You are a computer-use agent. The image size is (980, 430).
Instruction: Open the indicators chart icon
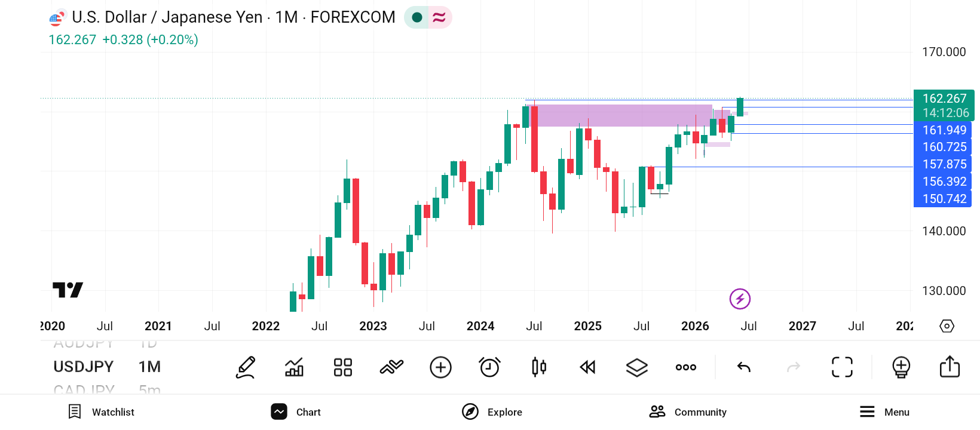coord(294,367)
